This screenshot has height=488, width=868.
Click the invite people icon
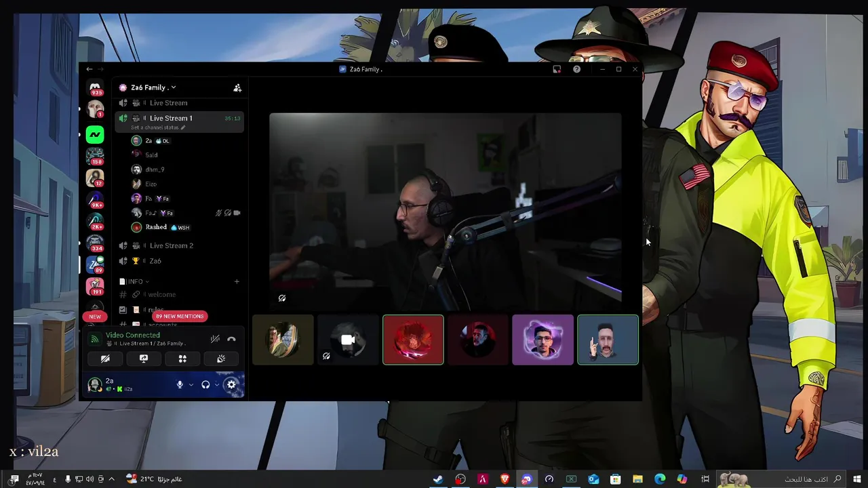(x=237, y=87)
